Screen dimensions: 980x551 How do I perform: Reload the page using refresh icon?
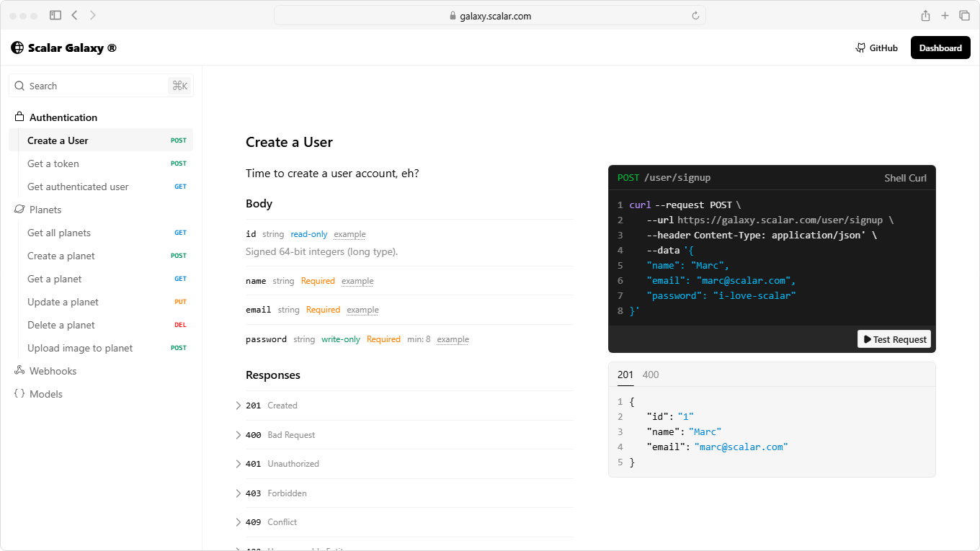click(695, 16)
